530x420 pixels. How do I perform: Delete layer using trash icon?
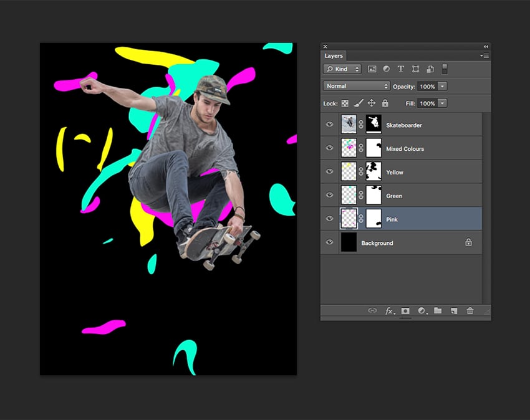point(470,311)
